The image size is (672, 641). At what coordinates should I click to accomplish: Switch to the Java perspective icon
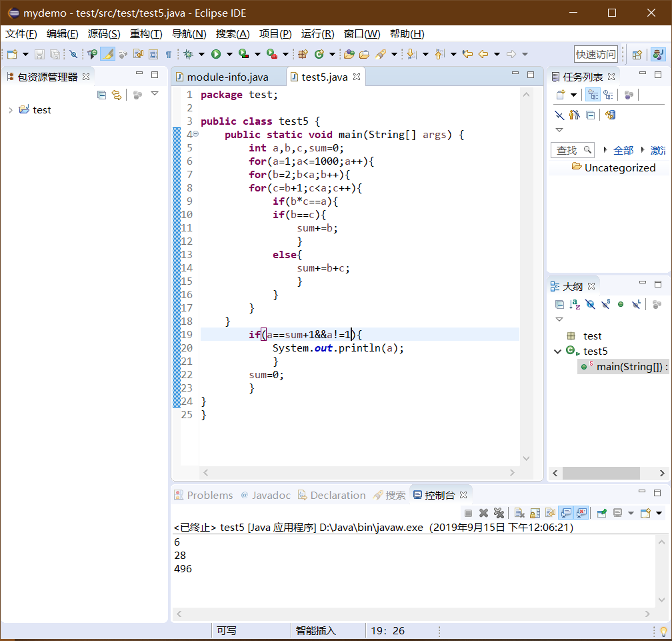pos(658,55)
